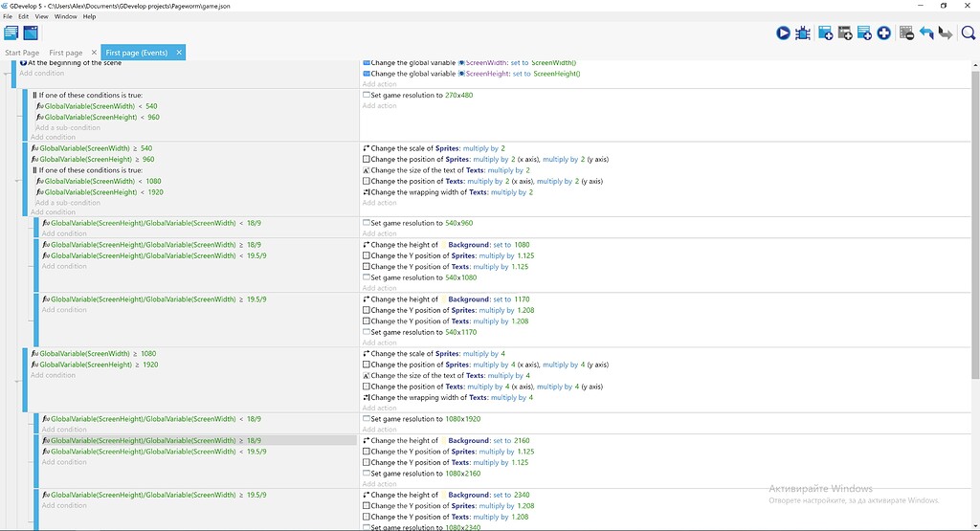Viewport: 980px width, 531px height.
Task: Click the delete selected event icon
Action: (906, 33)
